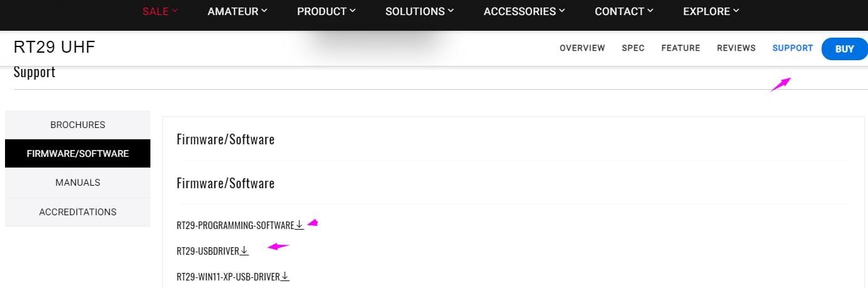Select the FIRMWARE/SOFTWARE sidebar tab
The image size is (868, 288).
[78, 154]
